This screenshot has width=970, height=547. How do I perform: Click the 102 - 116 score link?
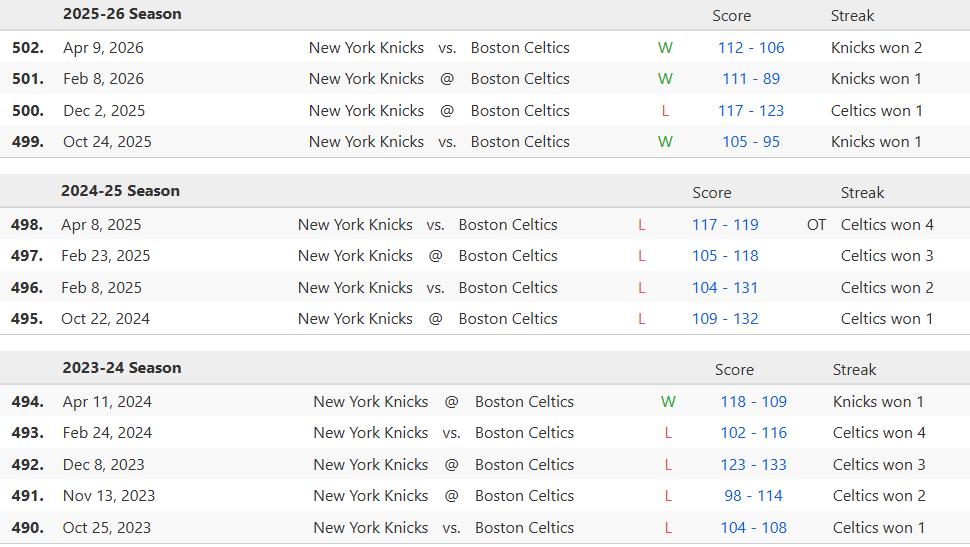tap(753, 433)
